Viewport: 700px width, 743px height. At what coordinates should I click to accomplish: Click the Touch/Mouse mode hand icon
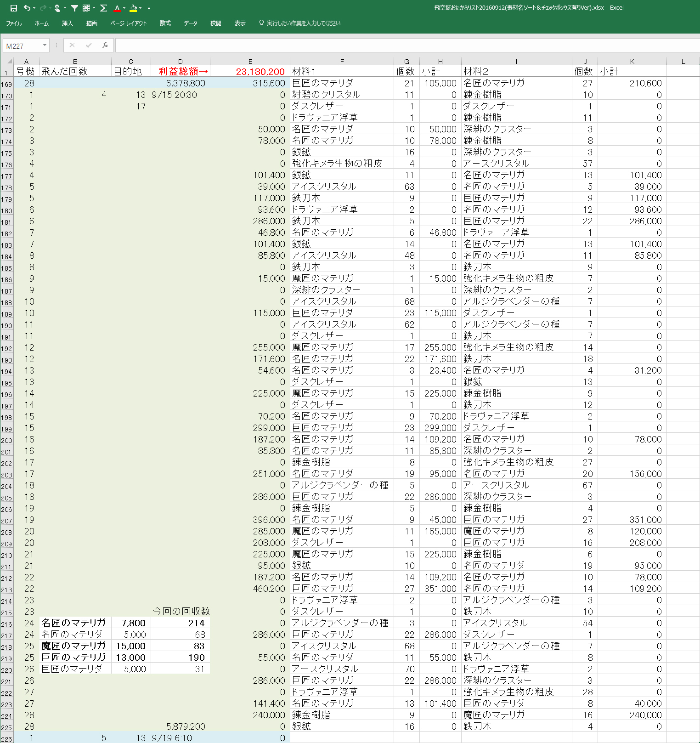click(57, 8)
